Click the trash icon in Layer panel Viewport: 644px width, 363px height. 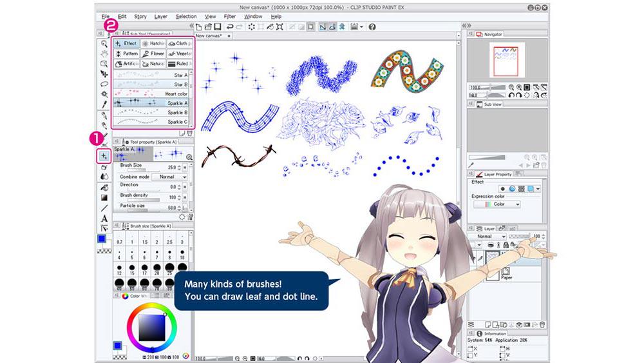click(542, 325)
